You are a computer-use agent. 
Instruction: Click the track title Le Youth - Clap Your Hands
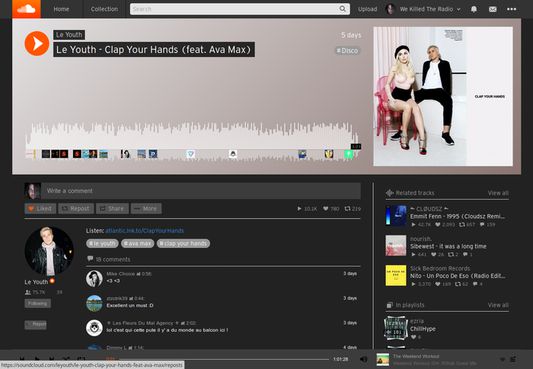point(154,50)
